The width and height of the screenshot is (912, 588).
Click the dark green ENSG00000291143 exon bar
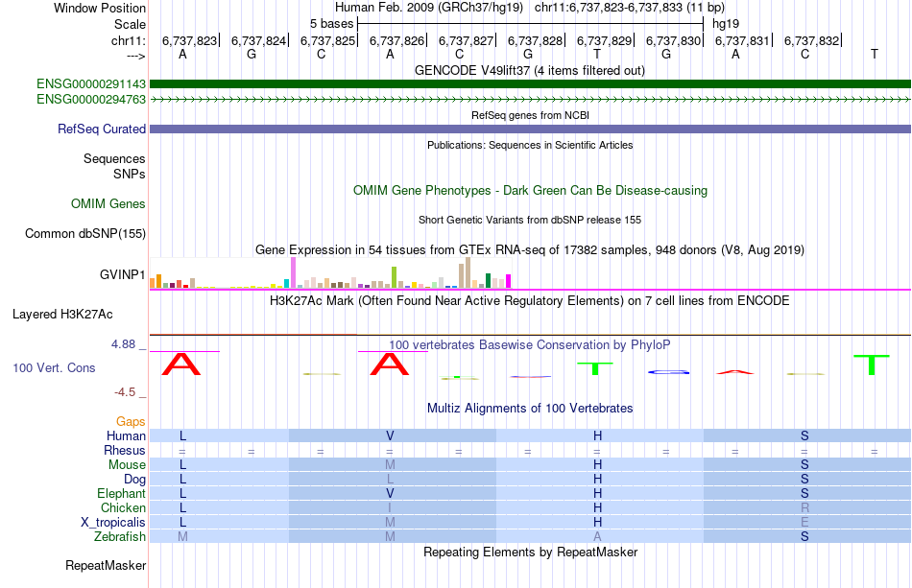530,84
